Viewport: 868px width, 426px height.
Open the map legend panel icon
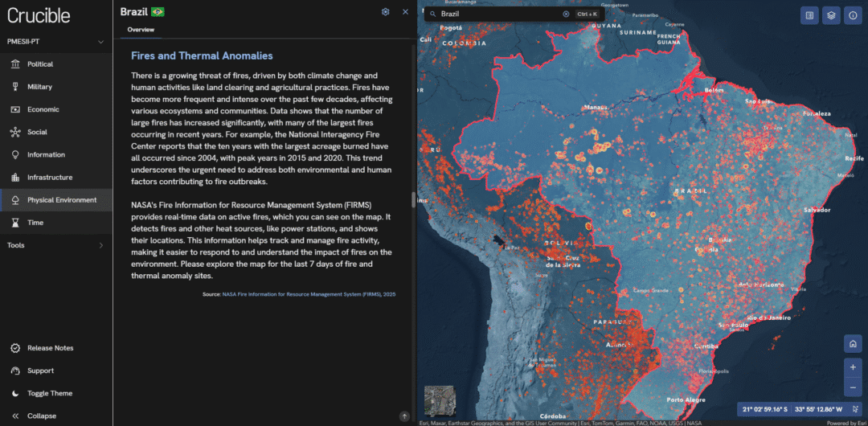(x=810, y=14)
